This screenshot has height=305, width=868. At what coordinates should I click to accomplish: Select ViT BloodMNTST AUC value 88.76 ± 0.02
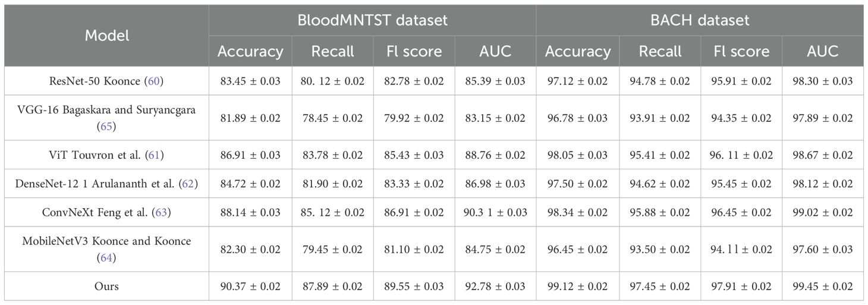click(x=496, y=155)
